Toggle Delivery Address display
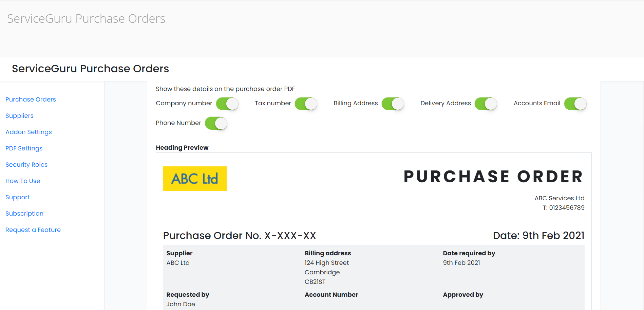 [486, 104]
